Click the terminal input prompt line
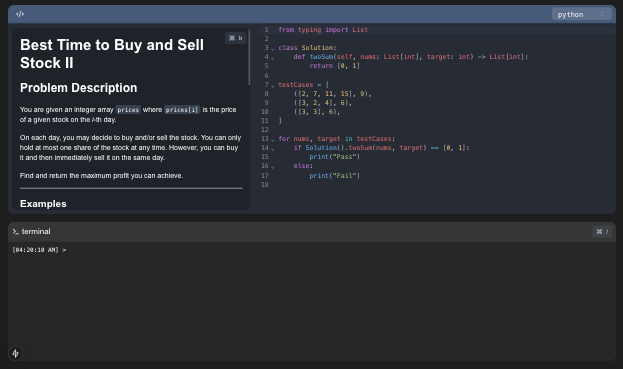Screen dimensions: 623x369 312,250
